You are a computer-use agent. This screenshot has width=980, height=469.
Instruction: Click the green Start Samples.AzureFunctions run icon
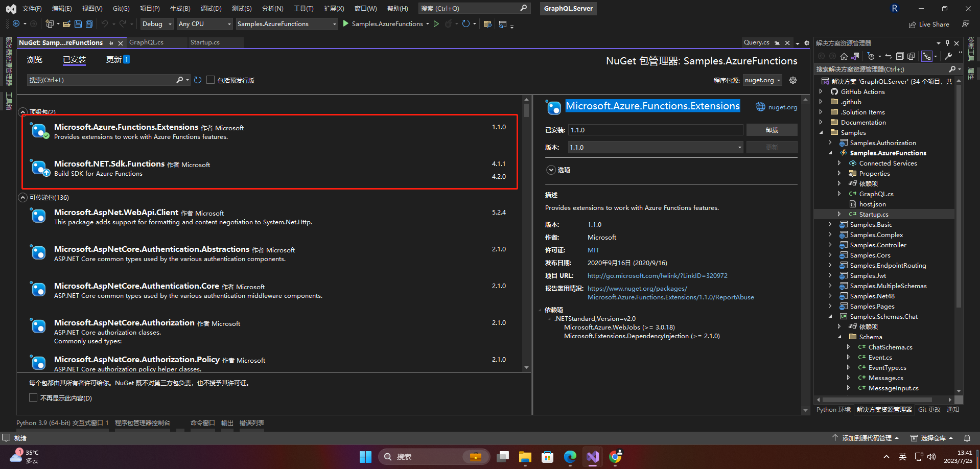346,24
